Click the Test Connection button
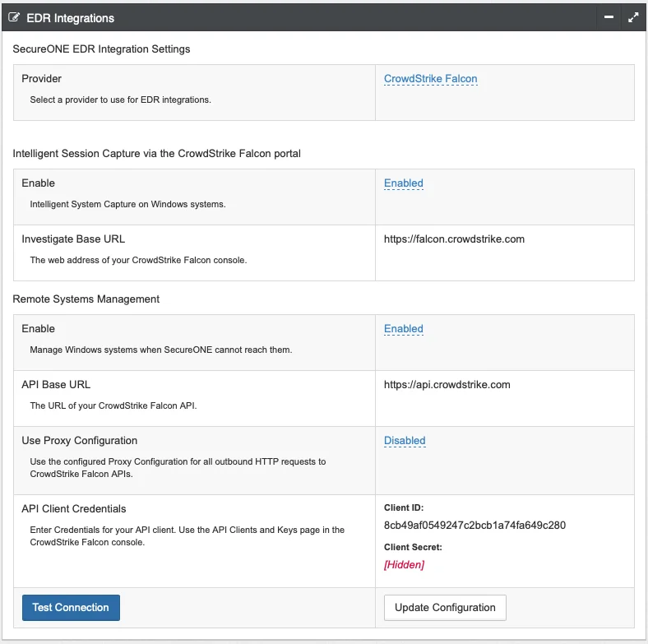This screenshot has width=648, height=644. (71, 607)
